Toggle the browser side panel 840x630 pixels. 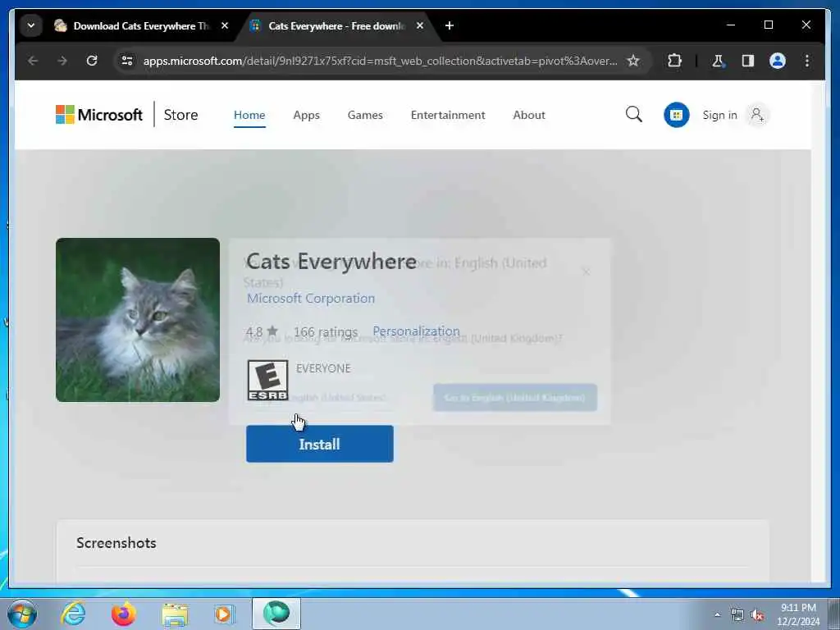pos(748,61)
